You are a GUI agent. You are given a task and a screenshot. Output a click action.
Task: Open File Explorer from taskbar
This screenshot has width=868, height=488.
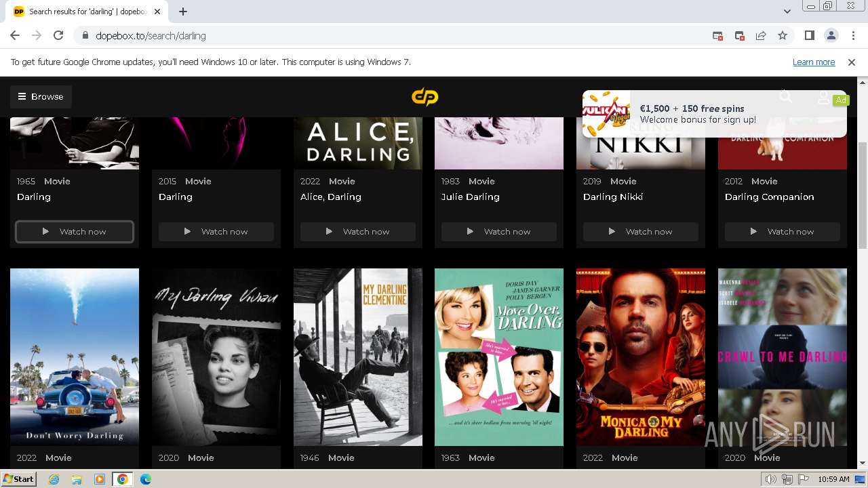coord(77,479)
